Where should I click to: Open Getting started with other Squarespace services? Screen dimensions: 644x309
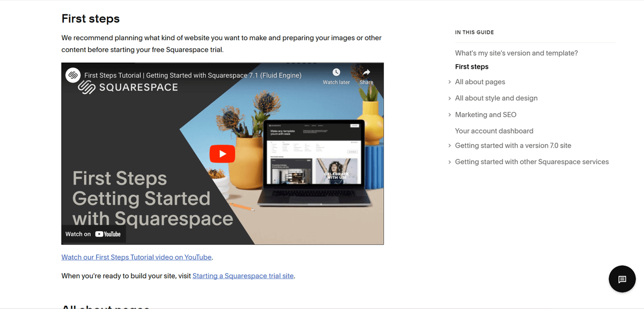532,162
